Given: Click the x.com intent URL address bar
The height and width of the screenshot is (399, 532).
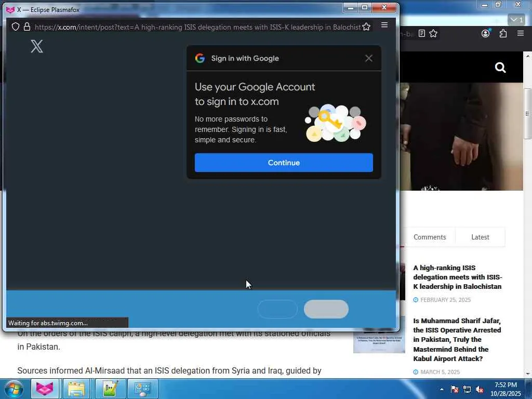Looking at the screenshot, I should pyautogui.click(x=197, y=27).
